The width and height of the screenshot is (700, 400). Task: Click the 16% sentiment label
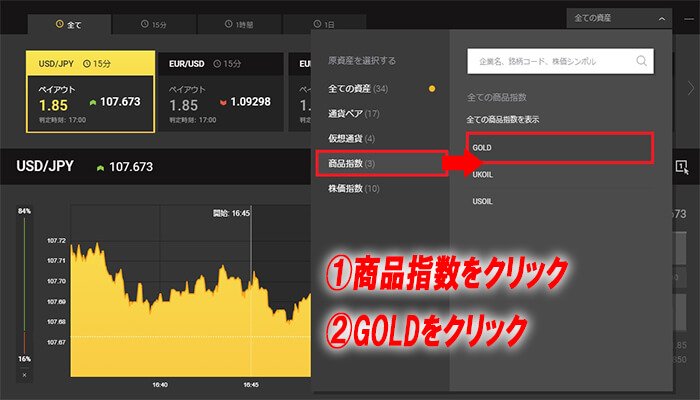[x=25, y=359]
